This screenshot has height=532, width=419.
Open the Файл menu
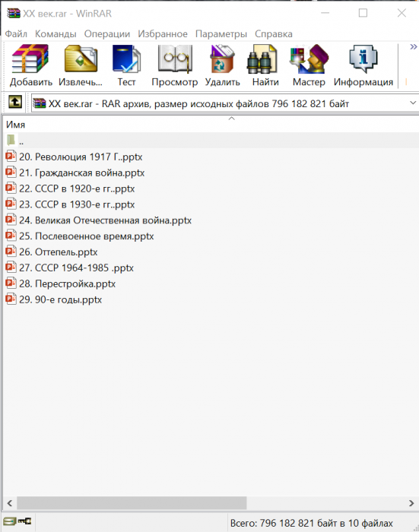click(16, 34)
